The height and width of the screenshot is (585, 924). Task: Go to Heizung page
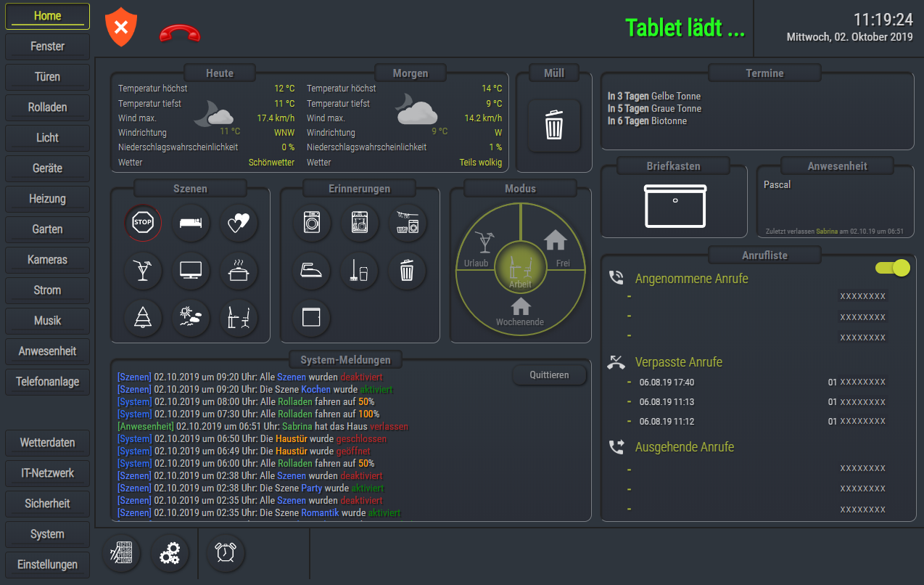coord(48,199)
